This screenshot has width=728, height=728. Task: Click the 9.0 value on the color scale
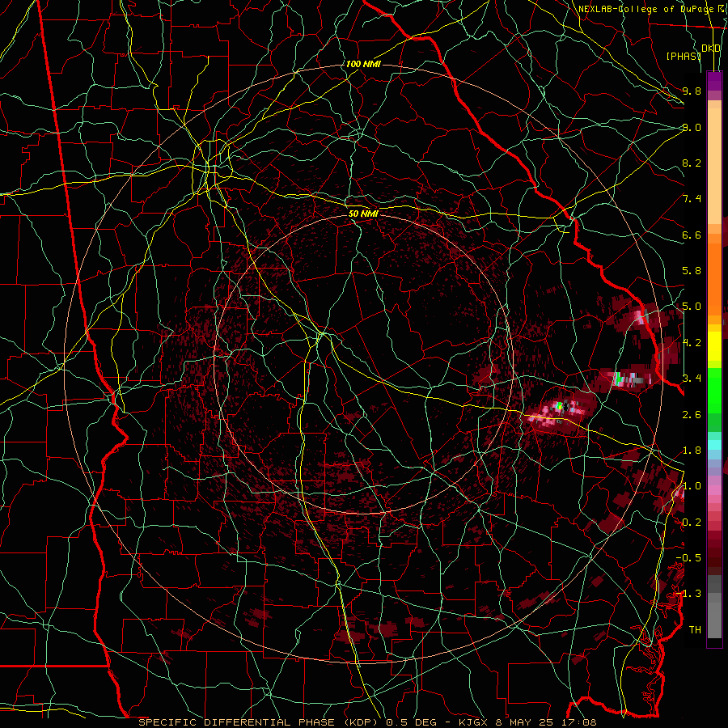coord(692,127)
